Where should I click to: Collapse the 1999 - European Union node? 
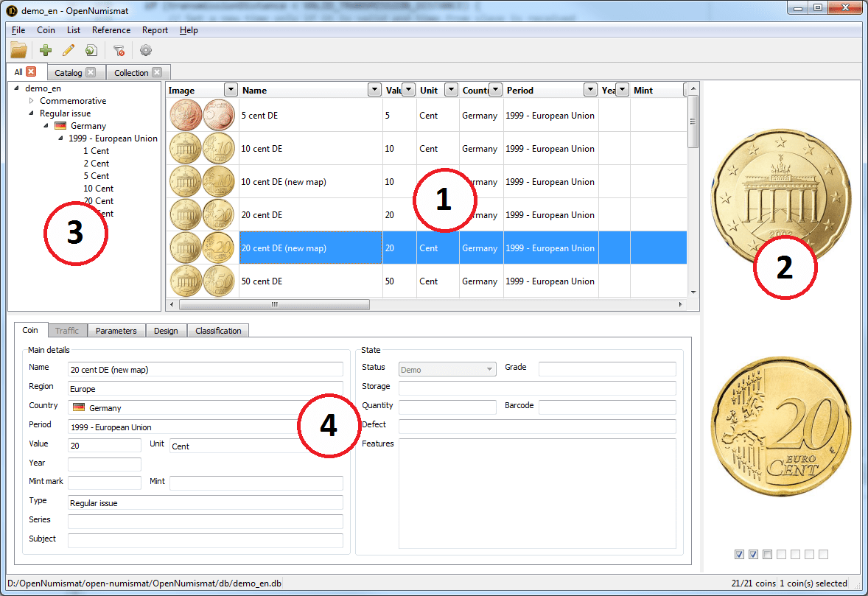[x=60, y=139]
